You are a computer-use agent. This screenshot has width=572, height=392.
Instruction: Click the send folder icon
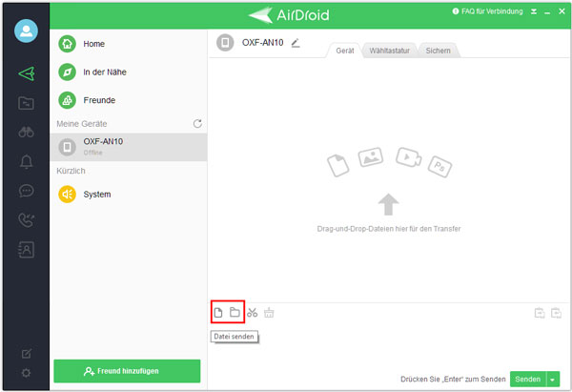coord(235,312)
